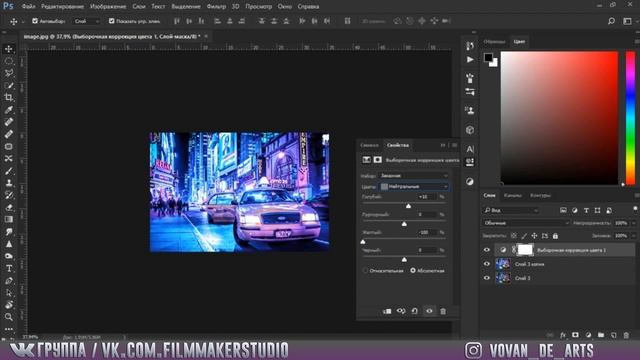Select the Eraser tool

click(x=9, y=207)
